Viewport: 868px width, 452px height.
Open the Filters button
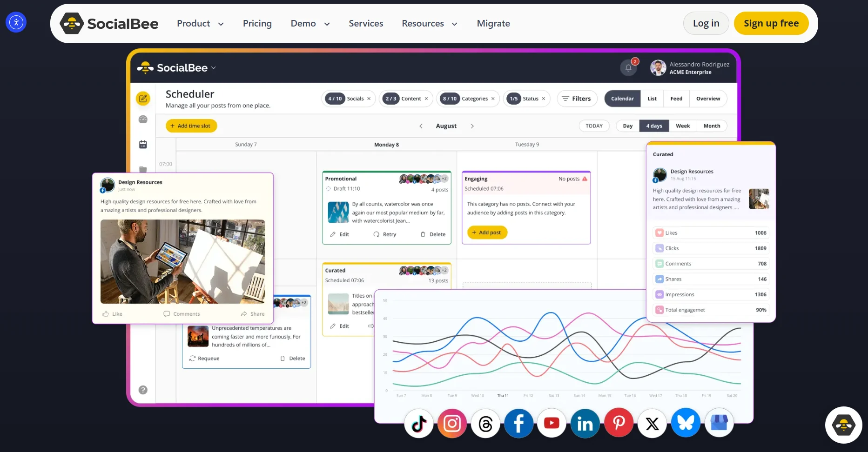tap(577, 99)
